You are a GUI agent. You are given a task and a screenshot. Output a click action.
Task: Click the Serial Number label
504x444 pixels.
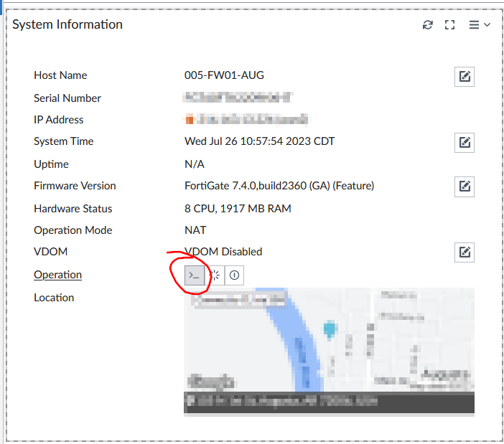point(67,98)
